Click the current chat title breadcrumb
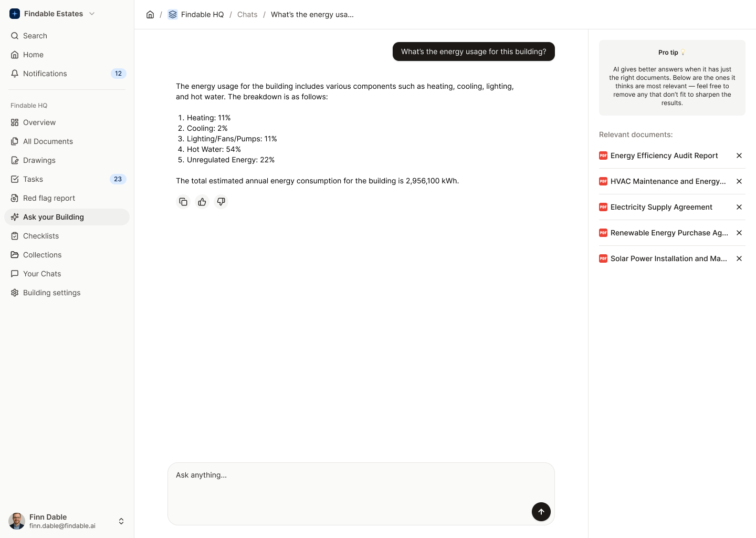 pyautogui.click(x=312, y=15)
